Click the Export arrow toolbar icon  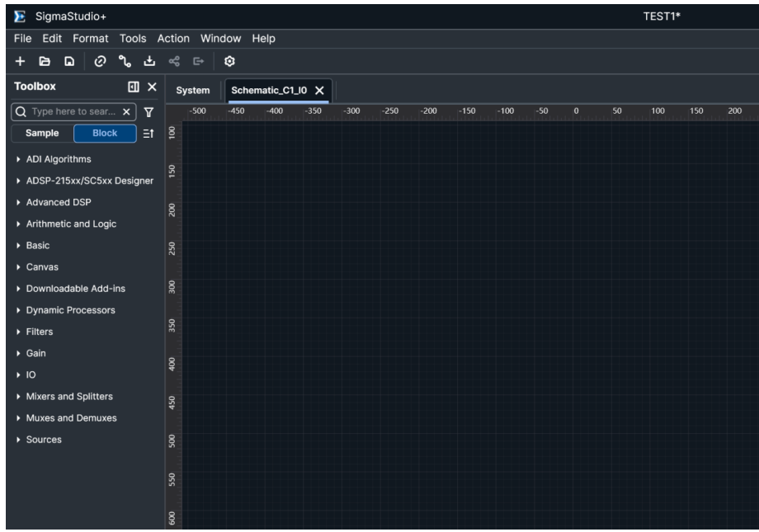coord(199,62)
